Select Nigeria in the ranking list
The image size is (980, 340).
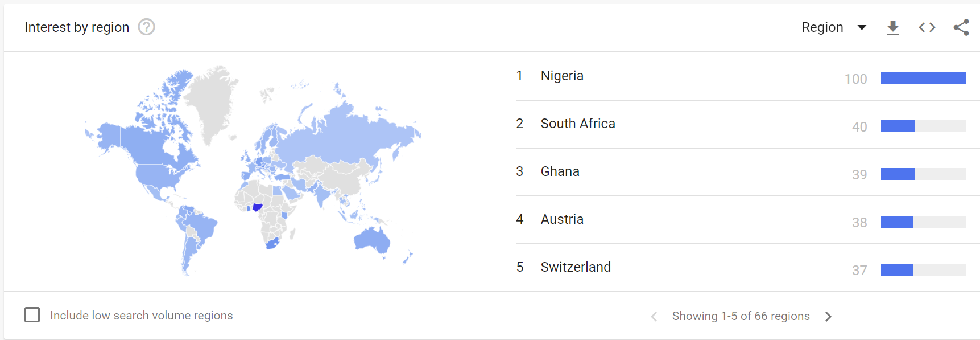tap(562, 76)
